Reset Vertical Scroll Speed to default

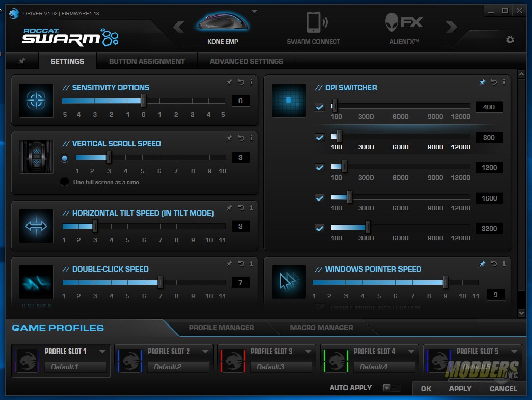coord(241,138)
